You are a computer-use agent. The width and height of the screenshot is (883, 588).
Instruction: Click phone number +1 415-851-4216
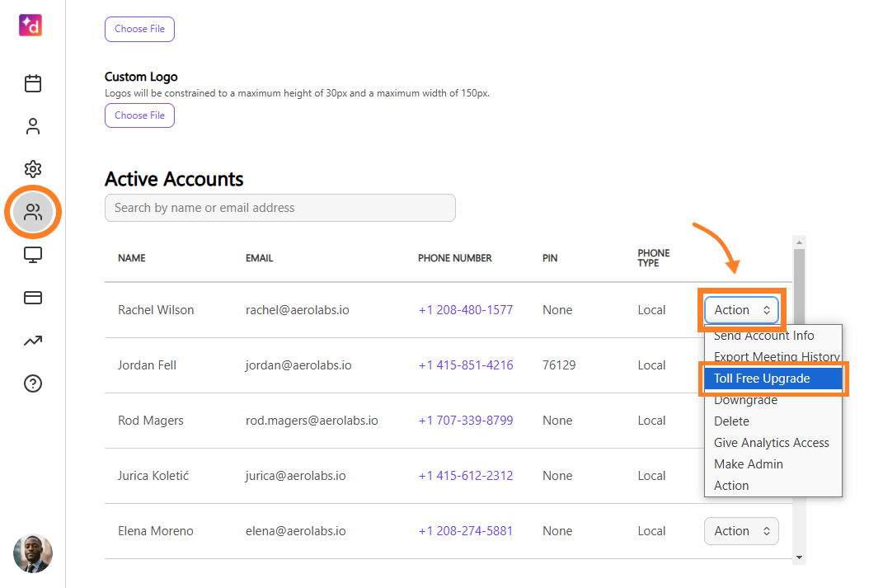tap(466, 365)
